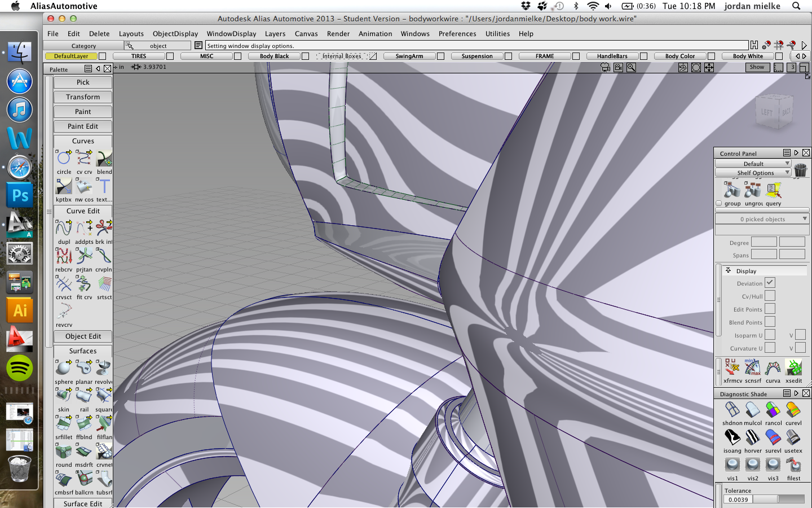Open the Utilities menu
The height and width of the screenshot is (508, 812).
pyautogui.click(x=497, y=34)
